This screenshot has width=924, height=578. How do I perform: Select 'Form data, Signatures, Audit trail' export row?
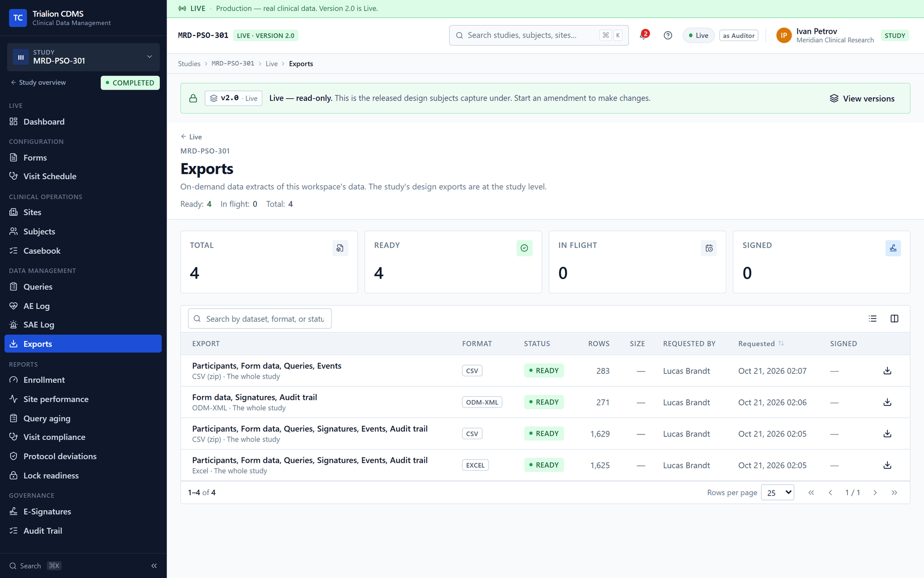(x=545, y=402)
